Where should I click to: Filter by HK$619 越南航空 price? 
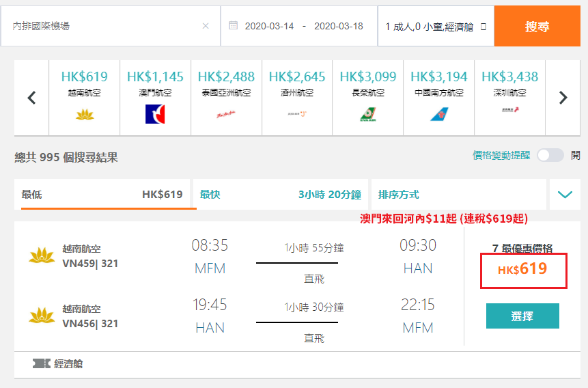85,77
